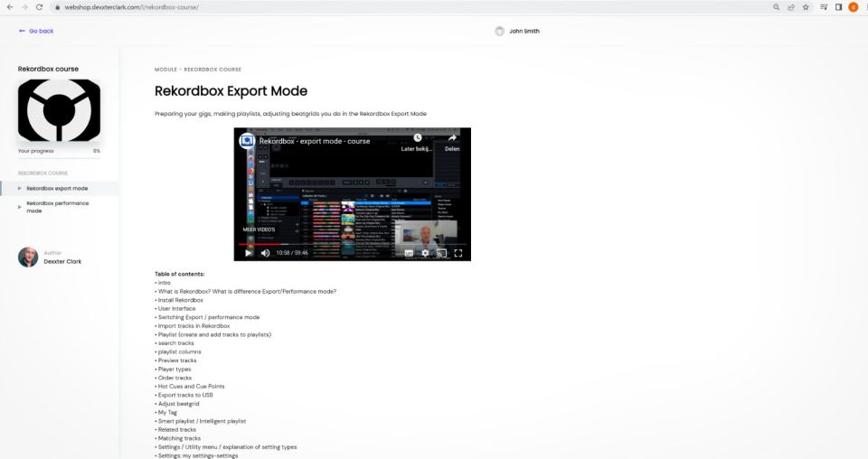Click "User Interface" contents entry
The height and width of the screenshot is (459, 868).
pos(176,309)
